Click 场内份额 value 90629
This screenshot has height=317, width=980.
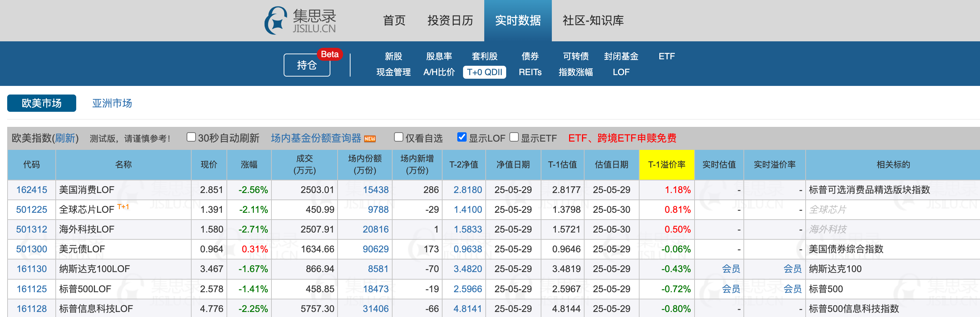tap(375, 249)
